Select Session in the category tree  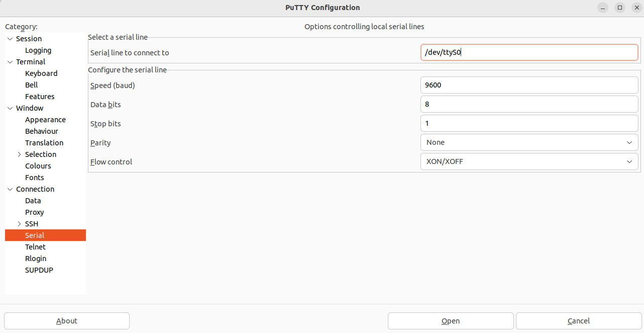coord(29,39)
